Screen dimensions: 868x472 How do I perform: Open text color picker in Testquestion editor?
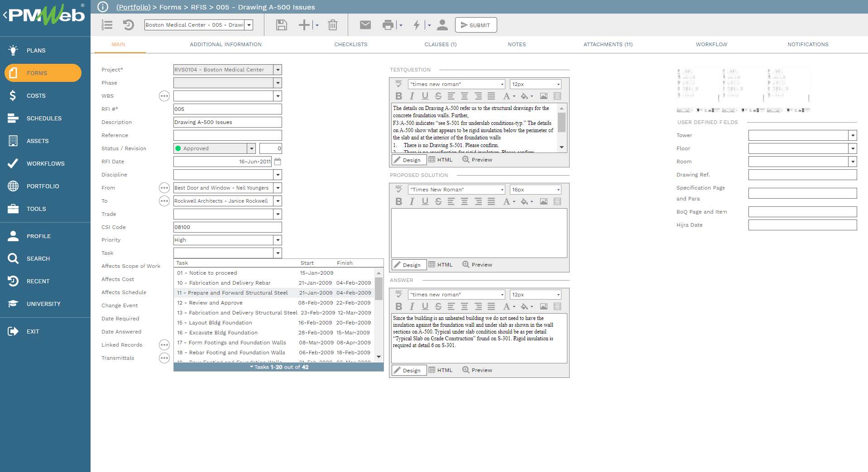point(509,96)
